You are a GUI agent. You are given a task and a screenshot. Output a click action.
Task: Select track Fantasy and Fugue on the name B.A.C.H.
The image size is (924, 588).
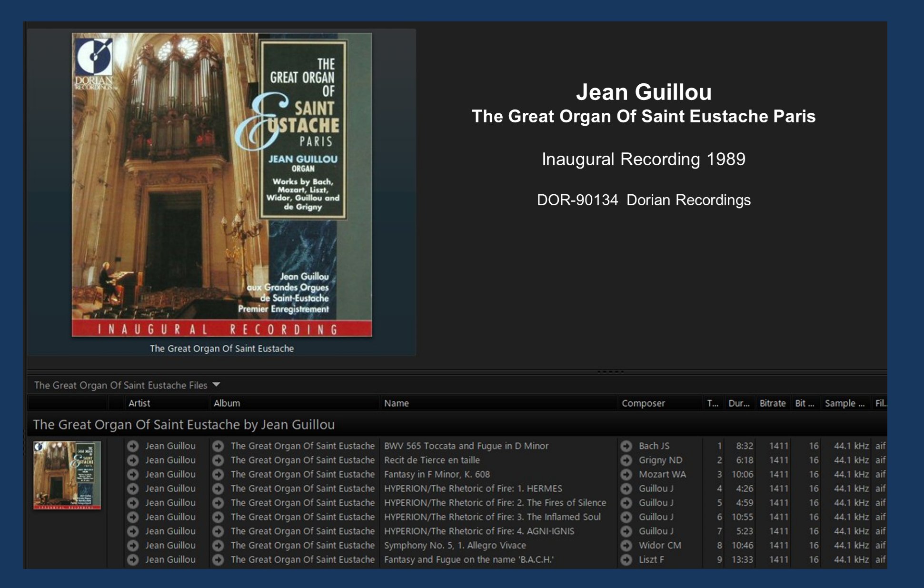tap(469, 560)
